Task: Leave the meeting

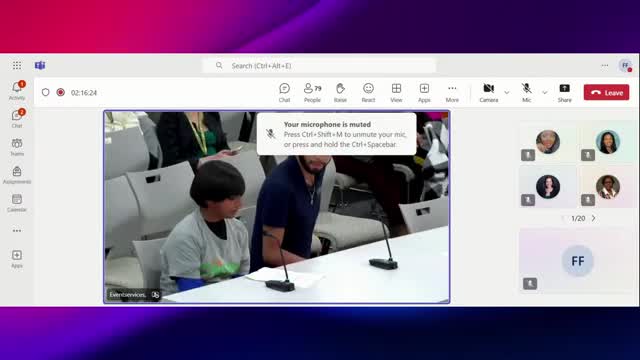Action: (x=607, y=93)
